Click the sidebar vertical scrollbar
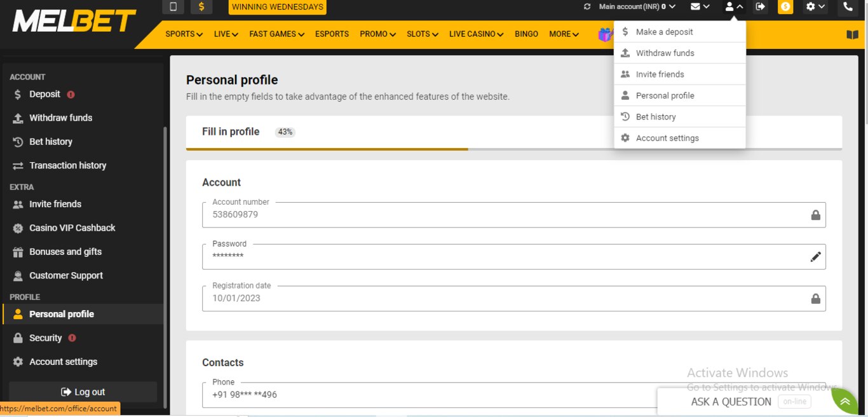This screenshot has width=868, height=417. pyautogui.click(x=166, y=267)
